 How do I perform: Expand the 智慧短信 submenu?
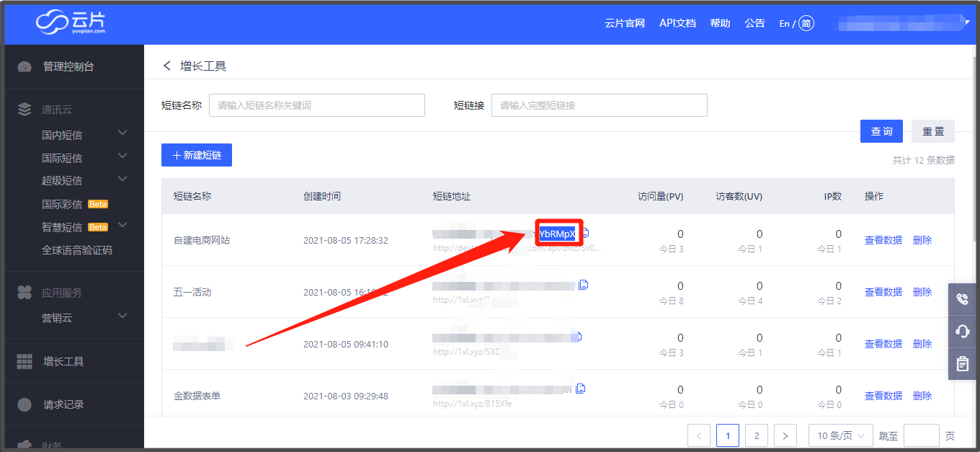[x=122, y=226]
